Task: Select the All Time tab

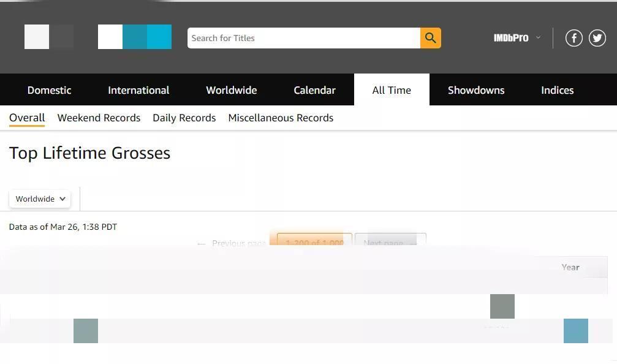Action: [x=392, y=90]
